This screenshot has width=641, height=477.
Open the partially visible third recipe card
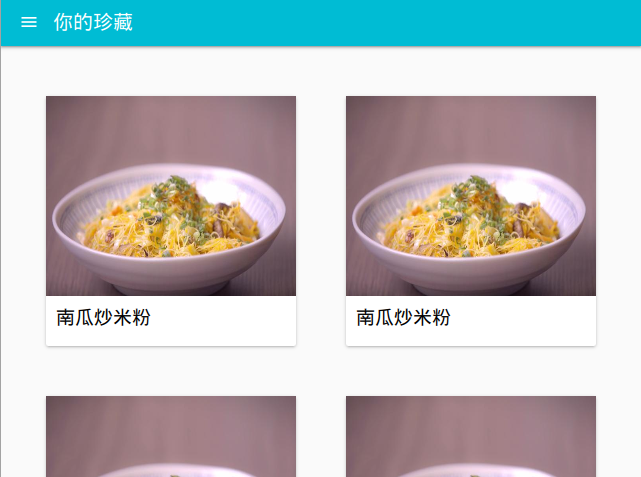pyautogui.click(x=171, y=436)
